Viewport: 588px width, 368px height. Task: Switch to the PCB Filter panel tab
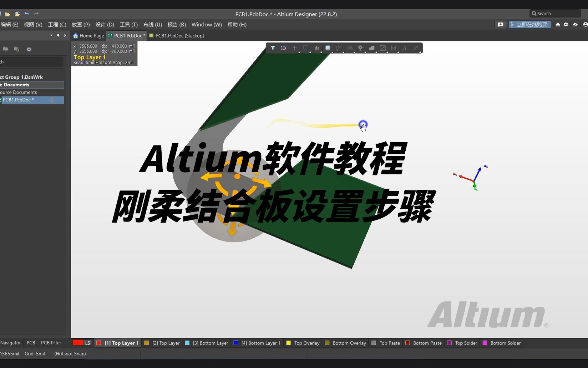pyautogui.click(x=51, y=343)
